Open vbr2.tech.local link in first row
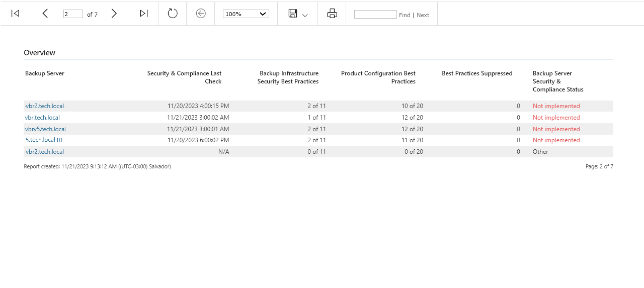The height and width of the screenshot is (288, 644). (x=45, y=106)
